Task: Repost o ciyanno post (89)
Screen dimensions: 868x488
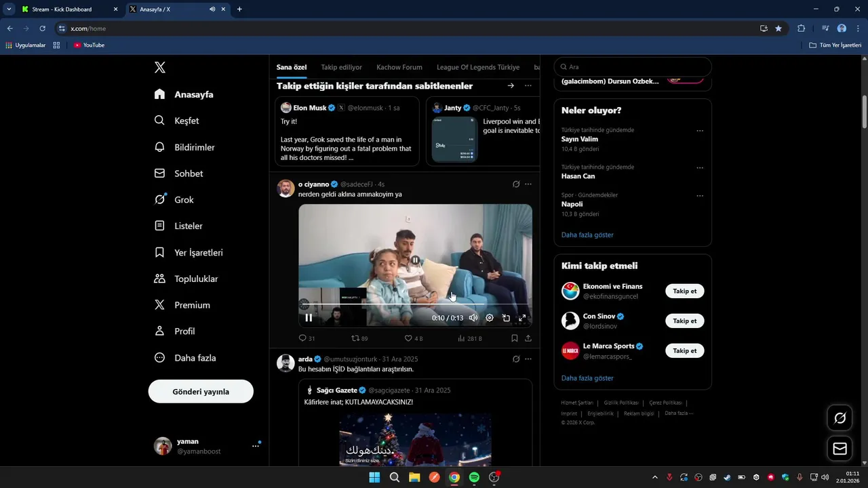Action: click(x=359, y=338)
